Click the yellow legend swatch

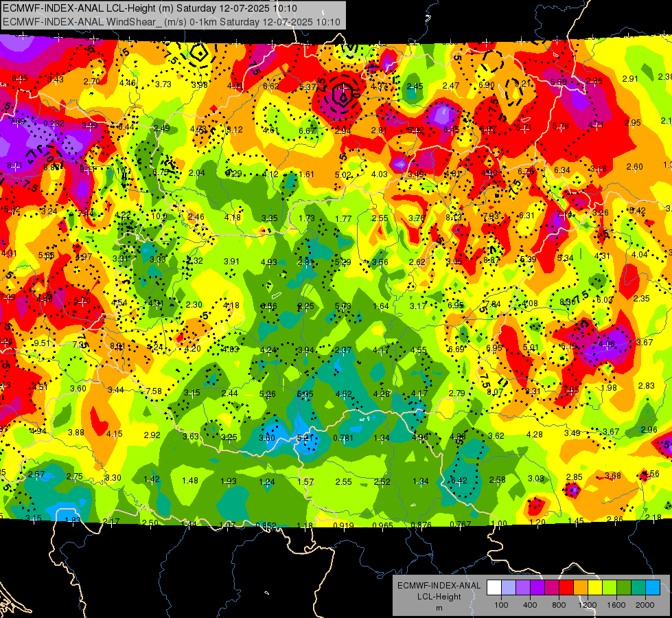(x=595, y=588)
